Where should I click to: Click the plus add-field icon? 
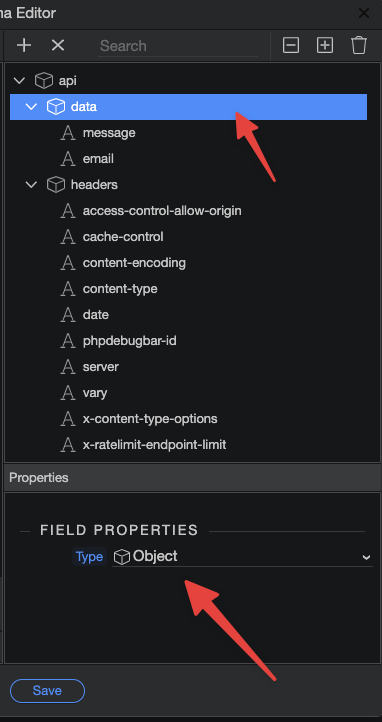tap(24, 45)
